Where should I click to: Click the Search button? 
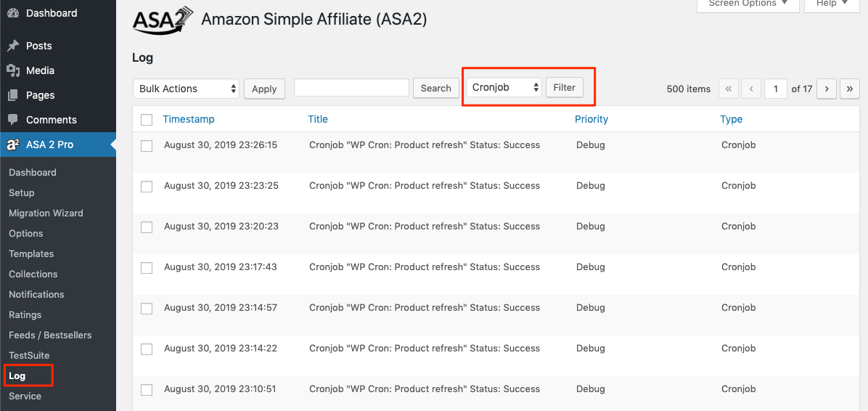(x=436, y=88)
